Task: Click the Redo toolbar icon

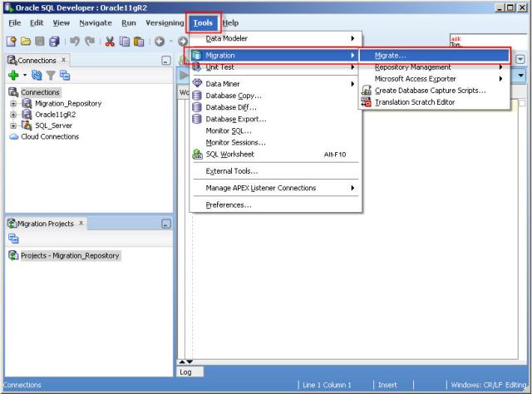Action: (x=90, y=42)
